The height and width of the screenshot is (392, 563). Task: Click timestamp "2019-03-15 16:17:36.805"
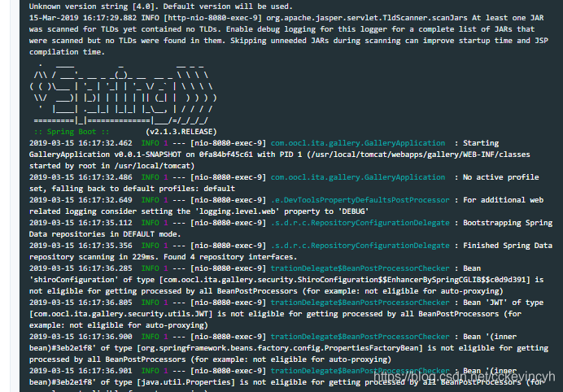point(81,303)
